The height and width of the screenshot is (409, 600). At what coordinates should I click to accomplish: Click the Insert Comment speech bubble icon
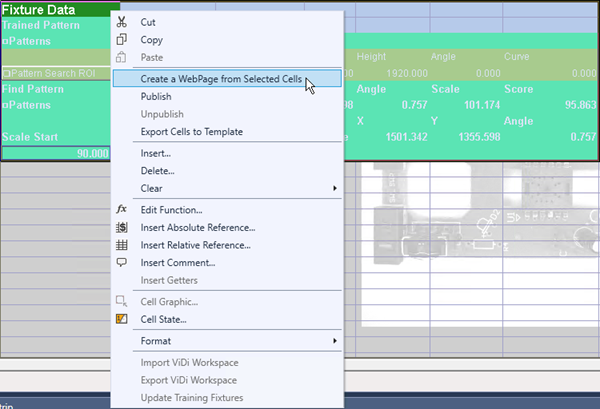(122, 262)
